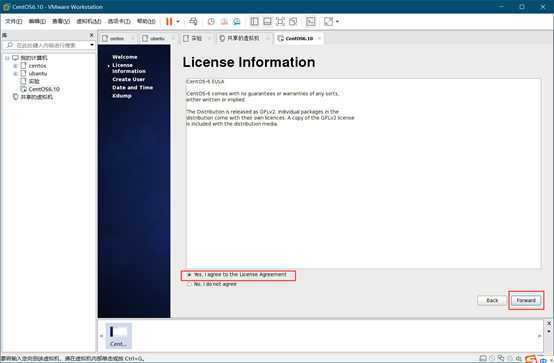The height and width of the screenshot is (363, 554).
Task: Switch to the 实验 tab
Action: click(x=196, y=38)
